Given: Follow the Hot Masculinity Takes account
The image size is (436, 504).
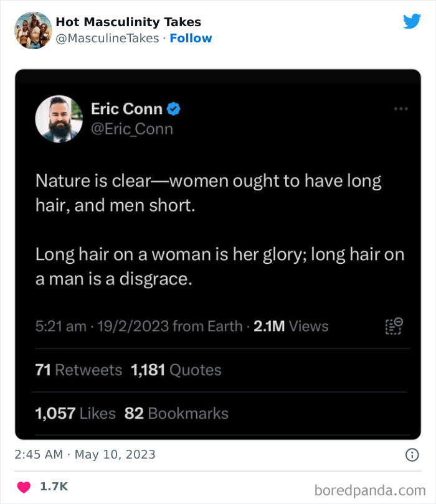Looking at the screenshot, I should tap(191, 38).
